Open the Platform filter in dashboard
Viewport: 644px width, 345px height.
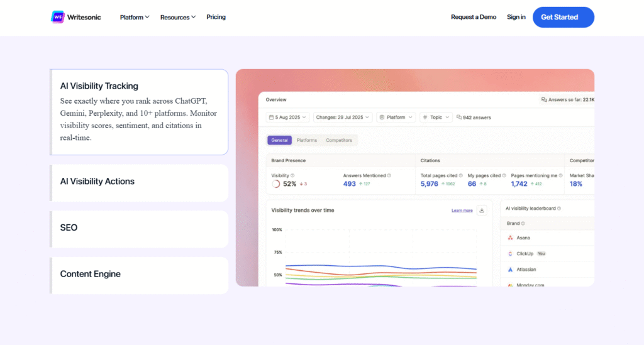click(396, 118)
